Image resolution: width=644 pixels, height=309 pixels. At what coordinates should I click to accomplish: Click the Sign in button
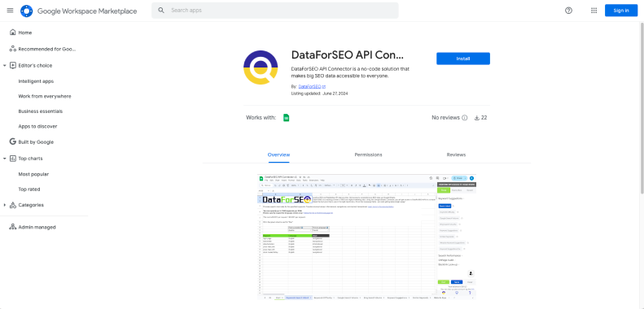(x=621, y=11)
